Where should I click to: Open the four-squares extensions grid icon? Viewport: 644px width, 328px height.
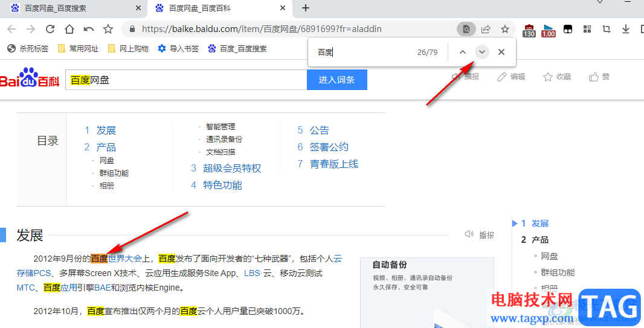coord(587,29)
